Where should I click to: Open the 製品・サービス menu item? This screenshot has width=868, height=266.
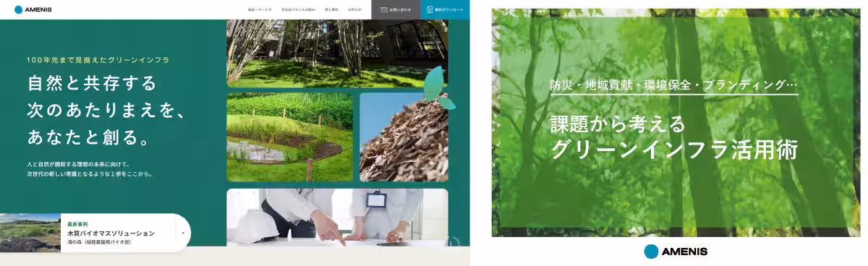(260, 10)
